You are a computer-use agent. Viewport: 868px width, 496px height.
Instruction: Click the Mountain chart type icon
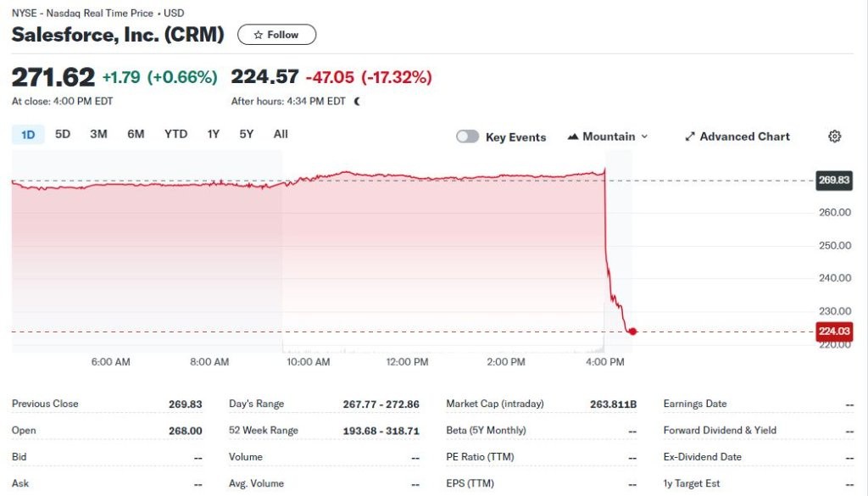(573, 137)
